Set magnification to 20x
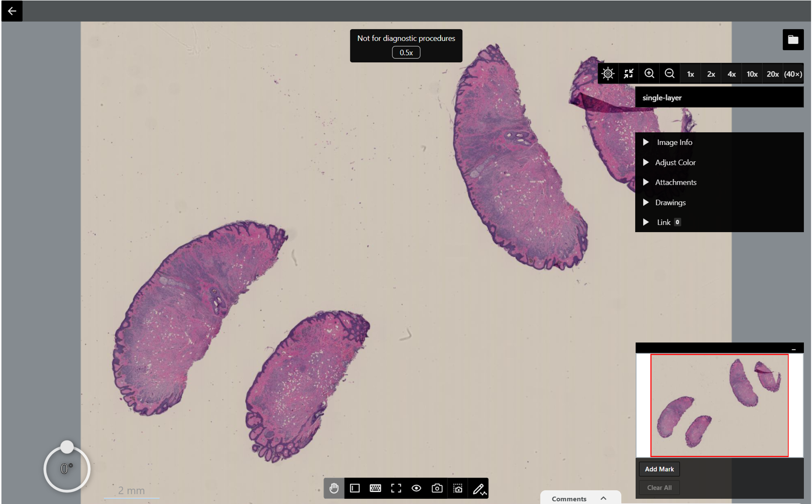 773,74
